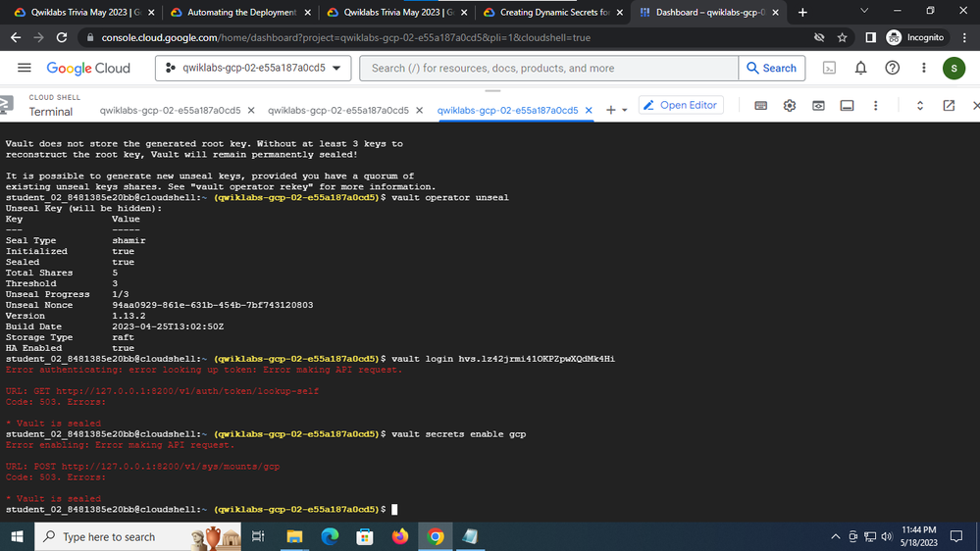Reload the current page
Viewport: 980px width, 551px height.
pos(61,37)
